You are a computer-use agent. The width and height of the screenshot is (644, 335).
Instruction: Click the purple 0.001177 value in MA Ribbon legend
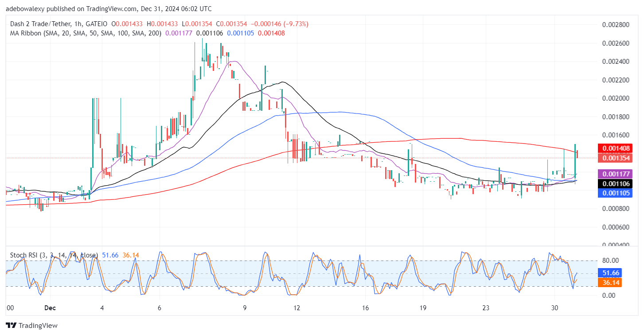179,33
